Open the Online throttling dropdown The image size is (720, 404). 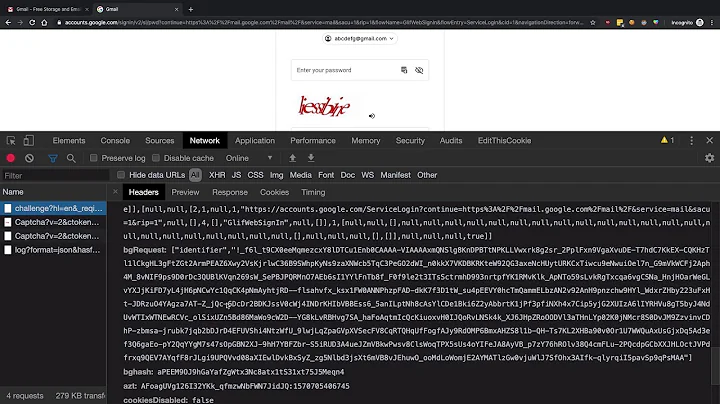(x=249, y=158)
